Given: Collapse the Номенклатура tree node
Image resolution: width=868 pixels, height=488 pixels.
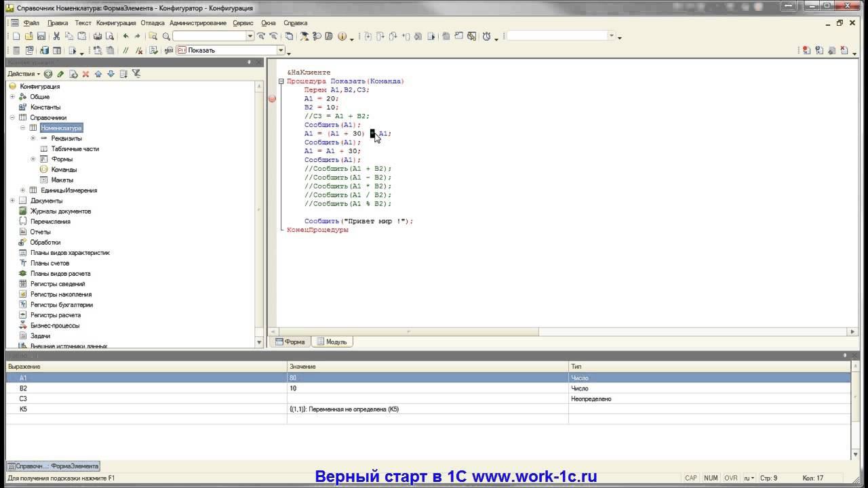Looking at the screenshot, I should (x=22, y=128).
